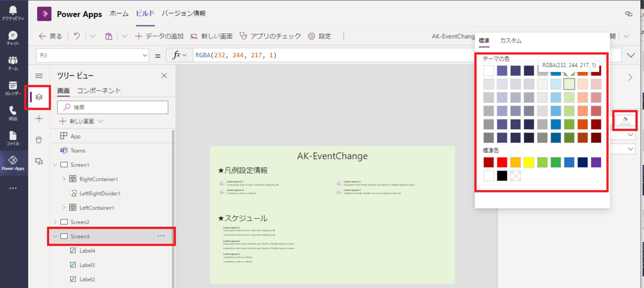Pick the bright red standard color swatch

[x=502, y=162]
